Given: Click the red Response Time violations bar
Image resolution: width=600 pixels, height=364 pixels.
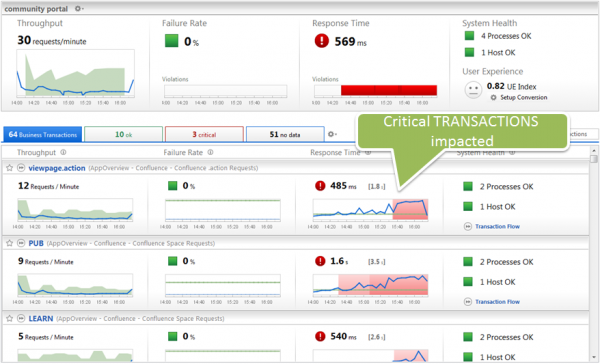Looking at the screenshot, I should click(389, 90).
